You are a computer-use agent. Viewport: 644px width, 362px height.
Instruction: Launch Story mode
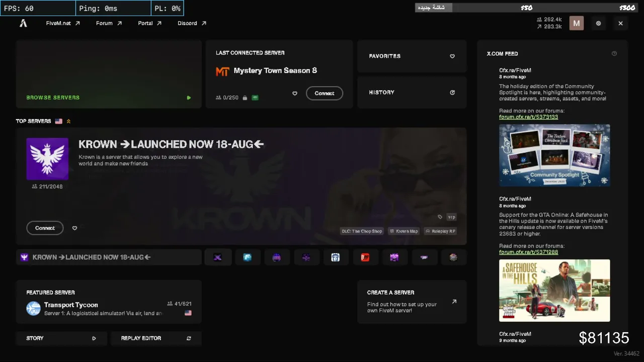[61, 338]
